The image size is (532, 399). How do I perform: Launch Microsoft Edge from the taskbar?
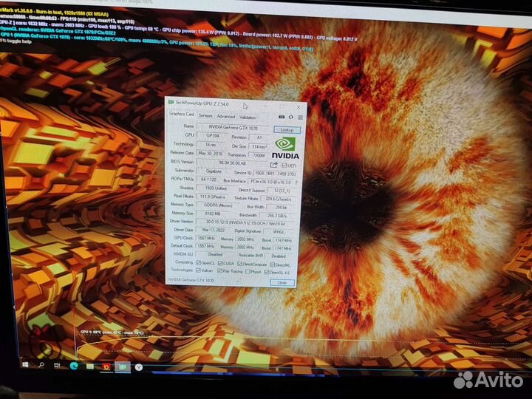click(74, 366)
